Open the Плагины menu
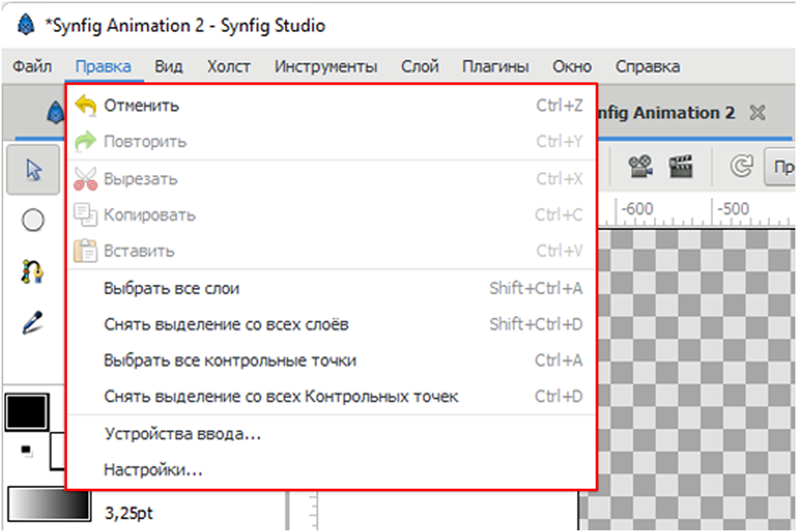The image size is (797, 532). (x=495, y=67)
